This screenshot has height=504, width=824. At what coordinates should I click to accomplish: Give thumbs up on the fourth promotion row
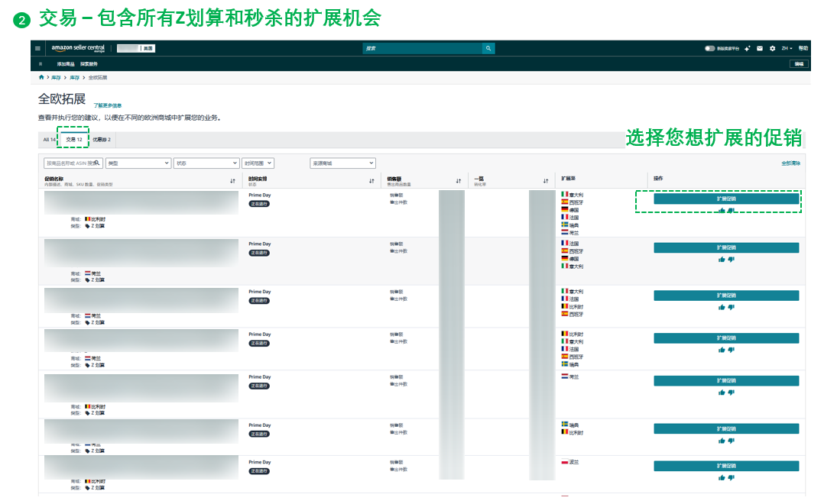(x=722, y=350)
